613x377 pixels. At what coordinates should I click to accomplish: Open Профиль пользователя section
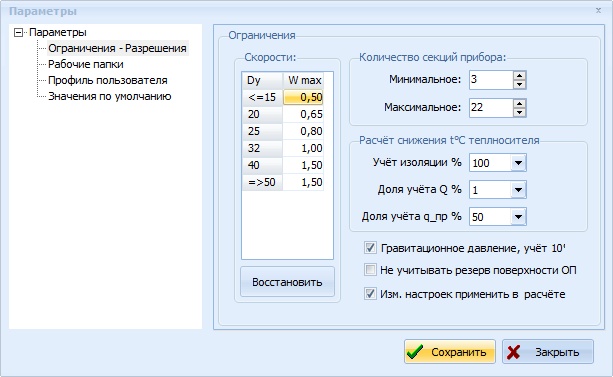tap(108, 80)
